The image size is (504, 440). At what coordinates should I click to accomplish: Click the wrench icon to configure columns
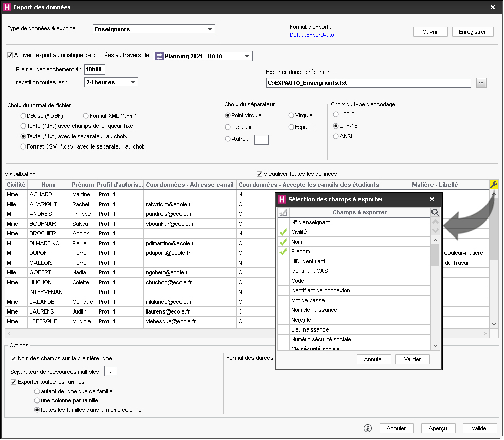[x=493, y=185]
